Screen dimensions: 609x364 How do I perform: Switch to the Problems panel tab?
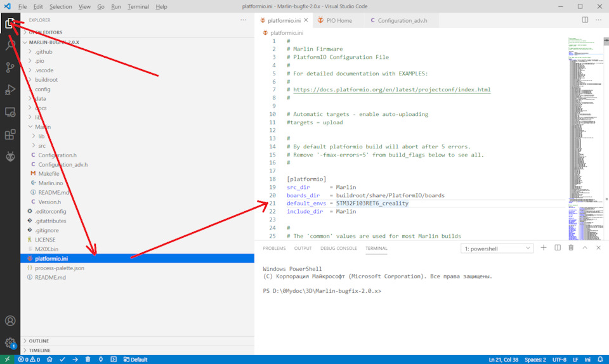pos(274,249)
